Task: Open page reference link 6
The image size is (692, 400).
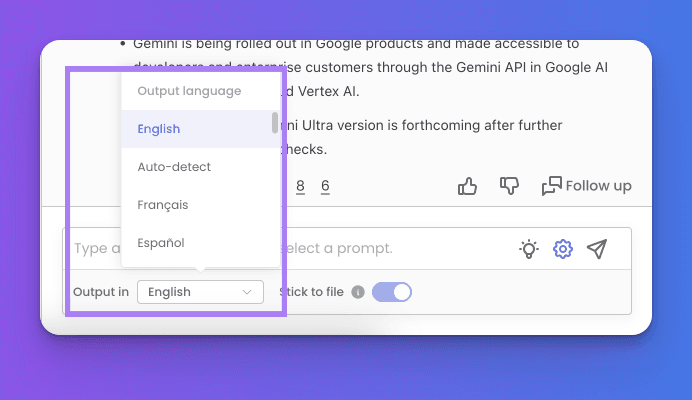Action: tap(325, 186)
